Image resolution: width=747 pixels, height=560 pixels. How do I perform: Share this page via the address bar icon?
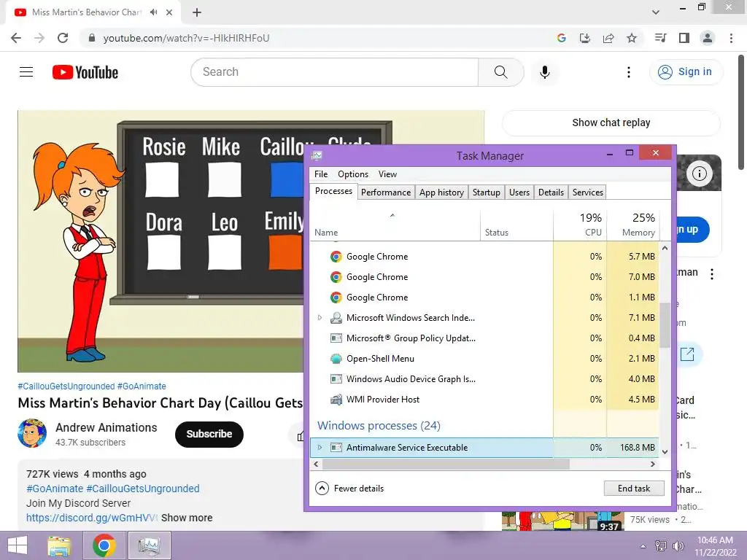tap(608, 38)
